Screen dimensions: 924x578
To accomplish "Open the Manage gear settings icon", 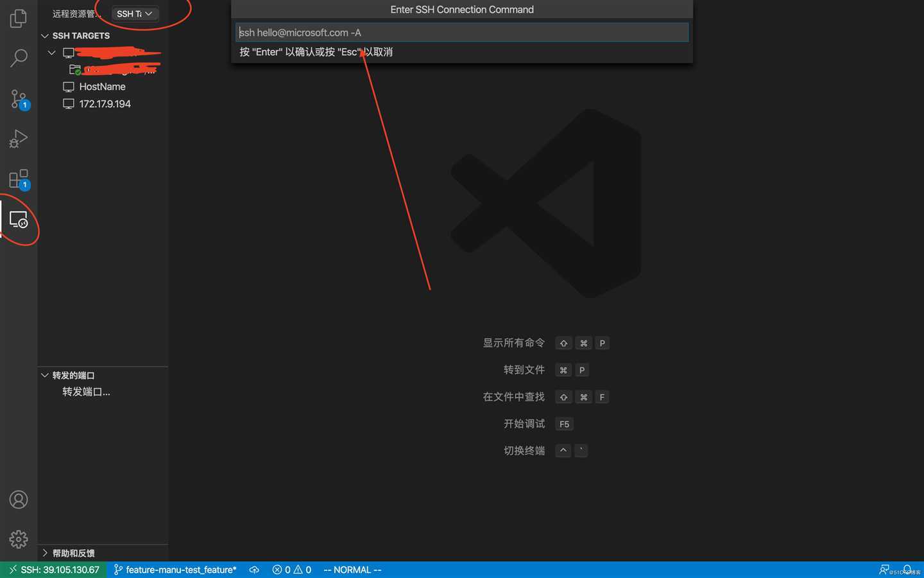I will (19, 539).
